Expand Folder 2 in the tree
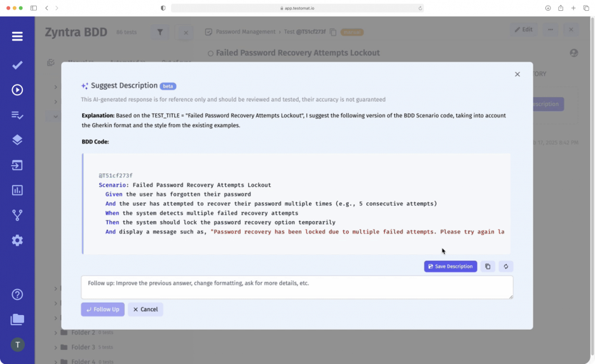Screen dimensions: 595x364 pyautogui.click(x=56, y=333)
